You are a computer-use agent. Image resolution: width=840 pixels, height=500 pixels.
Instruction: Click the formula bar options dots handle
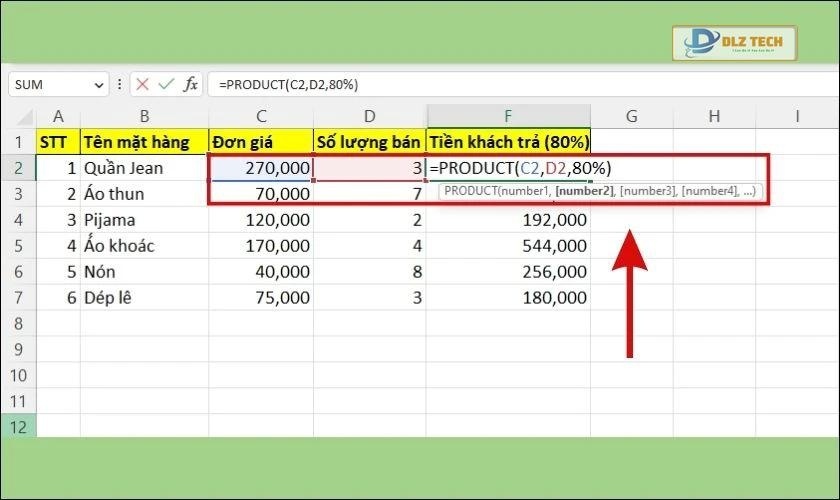click(119, 84)
